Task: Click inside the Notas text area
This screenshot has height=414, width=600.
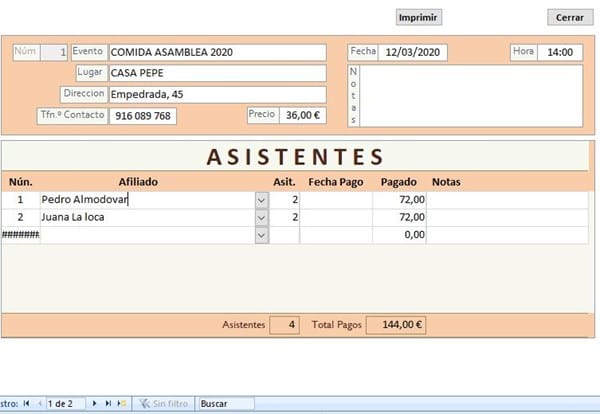Action: tap(471, 96)
